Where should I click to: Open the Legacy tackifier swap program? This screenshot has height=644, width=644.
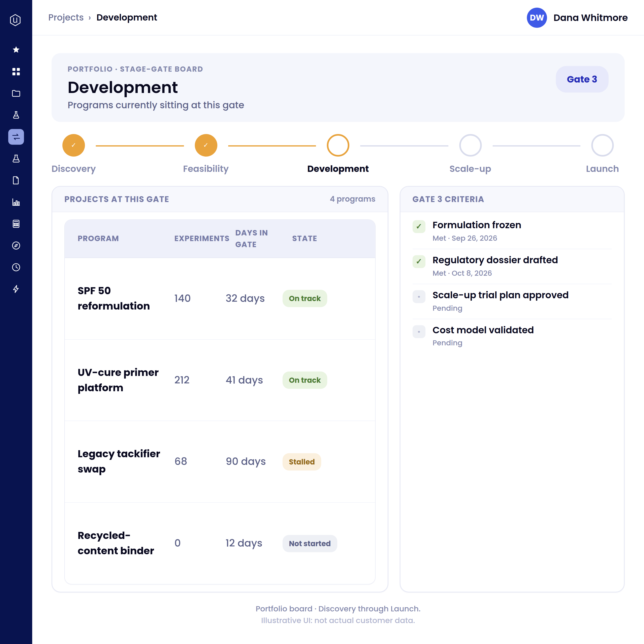119,461
